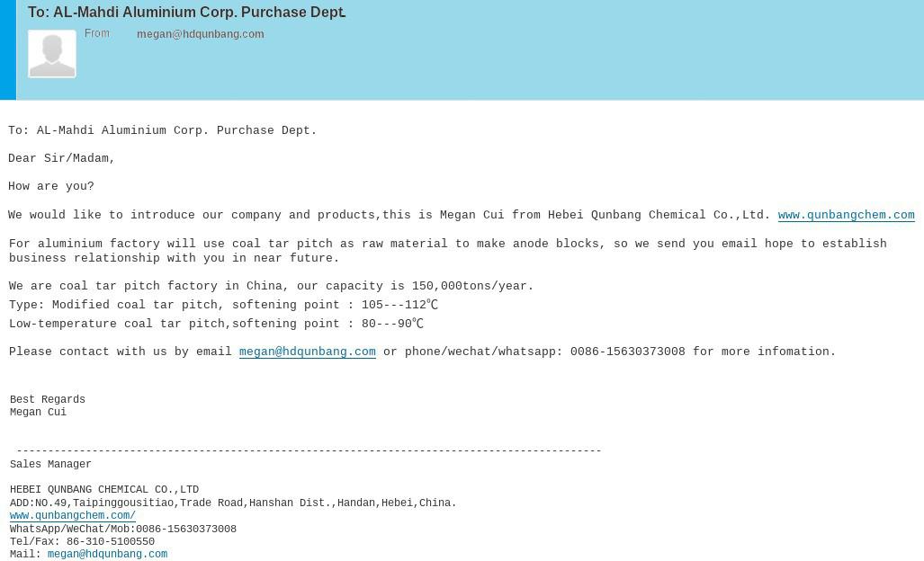The width and height of the screenshot is (924, 561).
Task: Click the How are you? line
Action: 51,187
